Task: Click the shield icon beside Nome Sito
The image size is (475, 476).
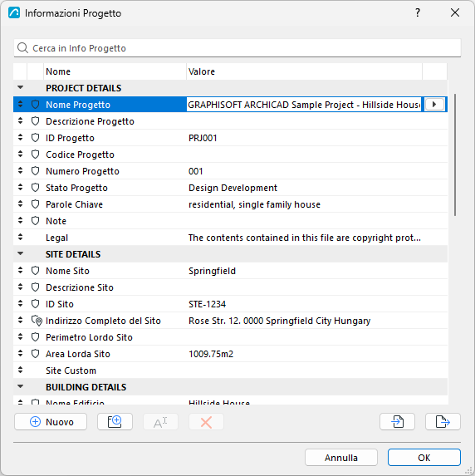Action: [35, 271]
